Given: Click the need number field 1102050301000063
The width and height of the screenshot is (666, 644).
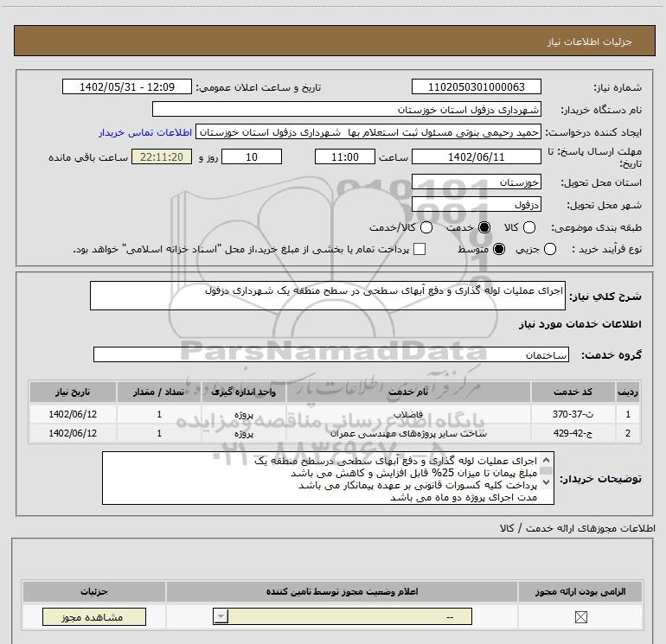Looking at the screenshot, I should click(476, 86).
